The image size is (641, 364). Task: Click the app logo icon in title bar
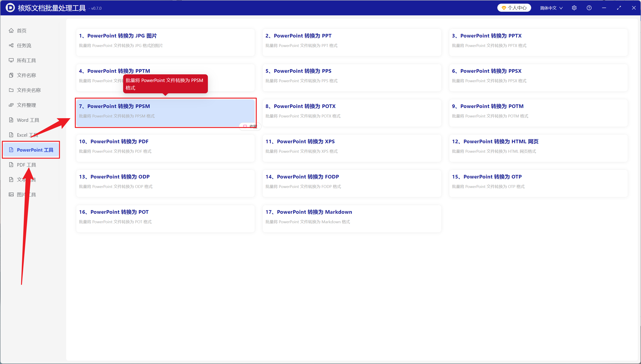point(10,8)
